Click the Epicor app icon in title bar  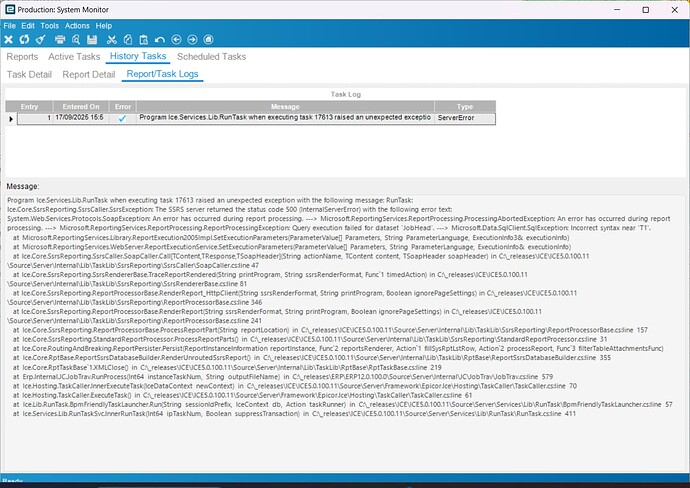pyautogui.click(x=10, y=9)
